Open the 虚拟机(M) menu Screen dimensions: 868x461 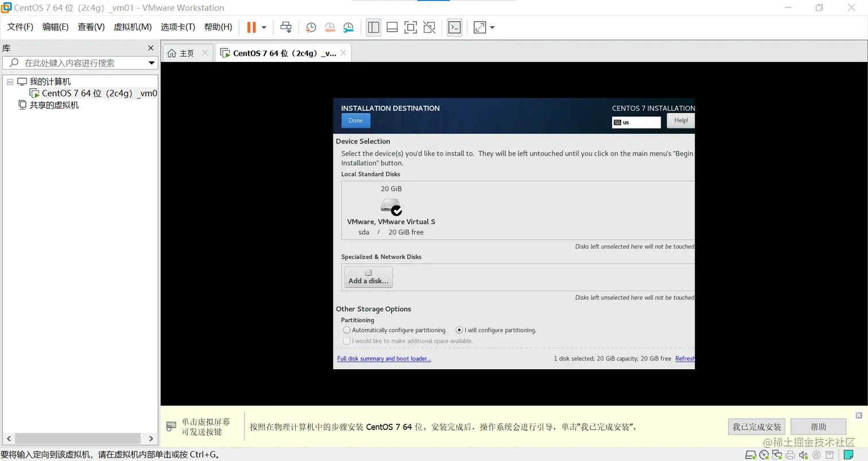tap(133, 27)
